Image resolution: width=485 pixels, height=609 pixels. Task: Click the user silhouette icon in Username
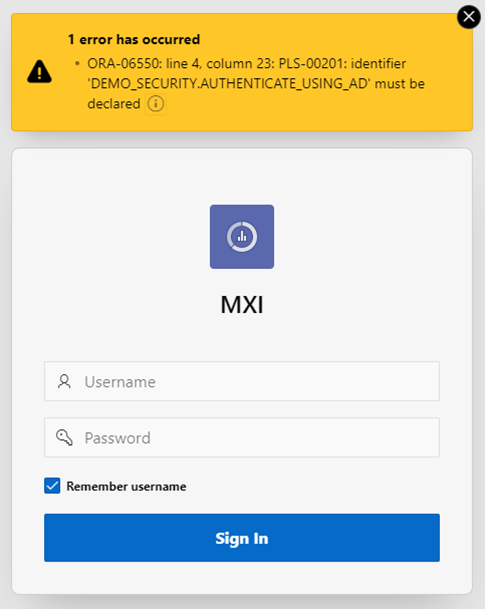click(x=64, y=381)
